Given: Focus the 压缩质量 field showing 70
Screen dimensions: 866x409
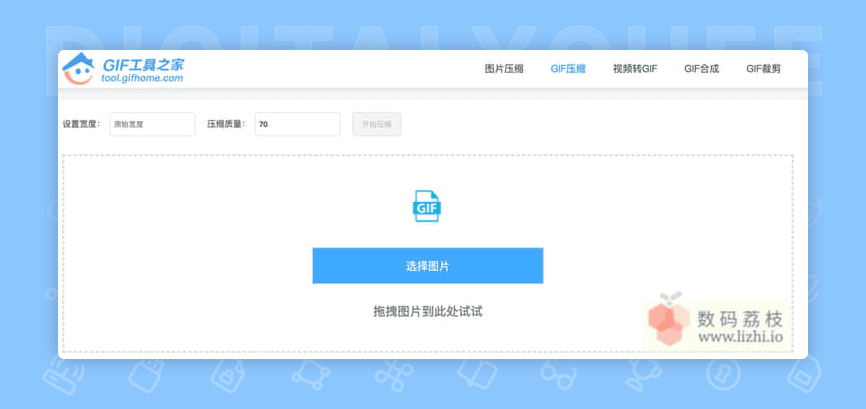Looking at the screenshot, I should click(x=297, y=124).
